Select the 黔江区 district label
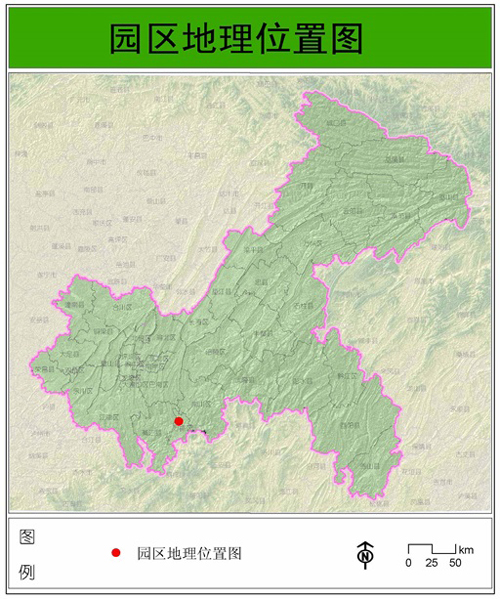This screenshot has height=599, width=500. pos(347,376)
